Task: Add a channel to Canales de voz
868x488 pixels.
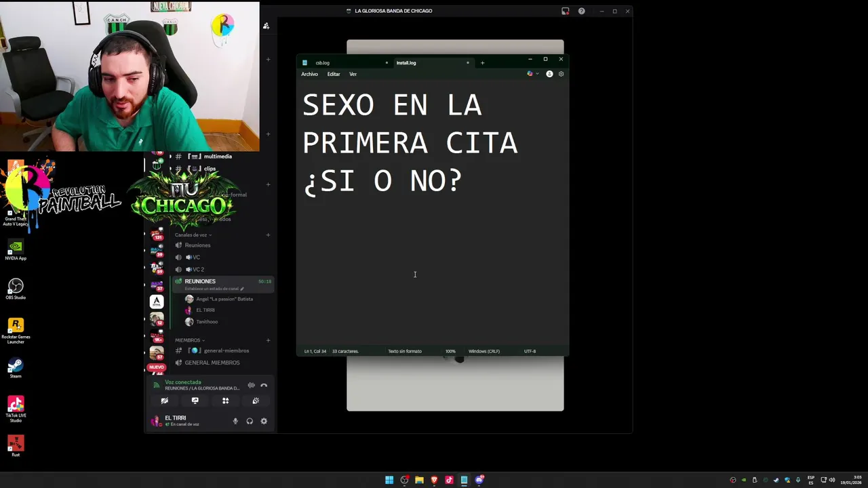Action: point(268,235)
